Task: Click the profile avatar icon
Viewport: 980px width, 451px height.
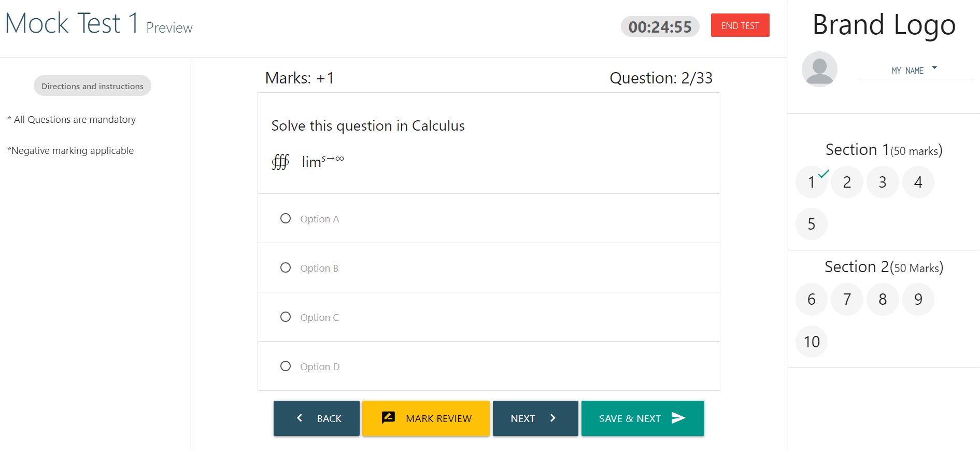Action: pos(819,68)
